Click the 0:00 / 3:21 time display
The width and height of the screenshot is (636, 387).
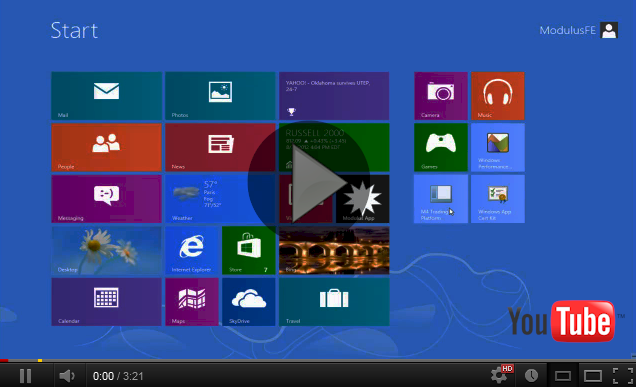pos(118,376)
